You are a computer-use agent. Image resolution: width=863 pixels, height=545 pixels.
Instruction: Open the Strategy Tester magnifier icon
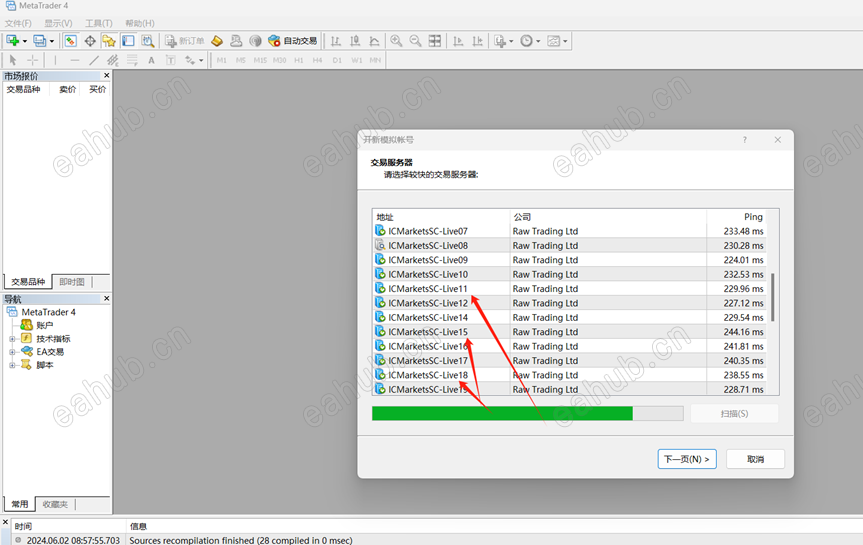tap(148, 41)
